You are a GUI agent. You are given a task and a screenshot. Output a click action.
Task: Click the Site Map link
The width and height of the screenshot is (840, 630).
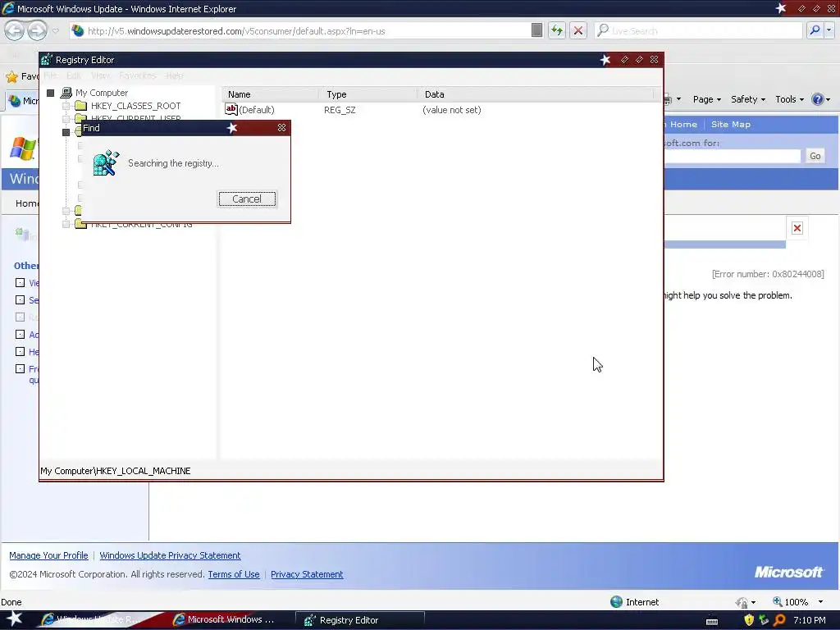[731, 125]
